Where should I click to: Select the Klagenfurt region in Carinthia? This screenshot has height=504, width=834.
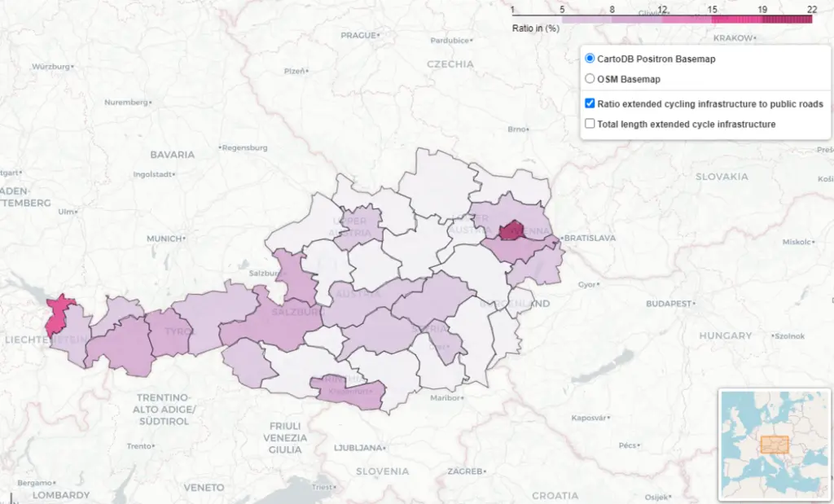tap(348, 389)
